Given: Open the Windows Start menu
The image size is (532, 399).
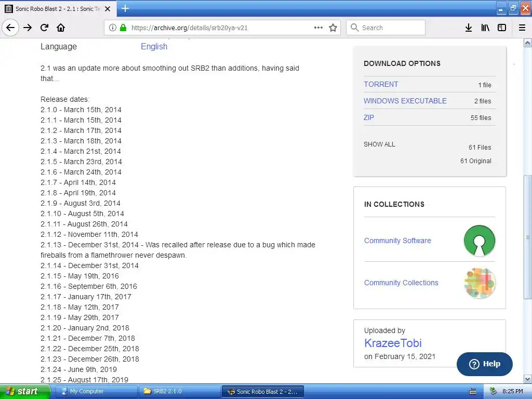Looking at the screenshot, I should pos(25,391).
